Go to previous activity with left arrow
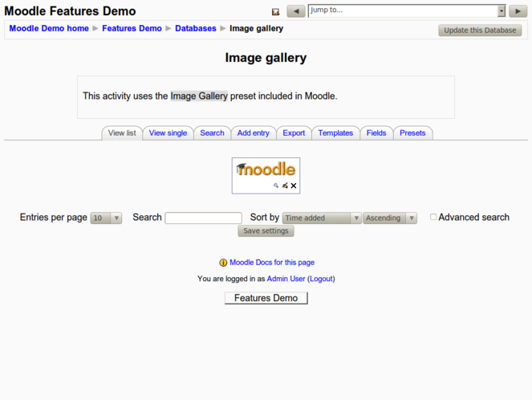532x400 pixels. point(296,11)
